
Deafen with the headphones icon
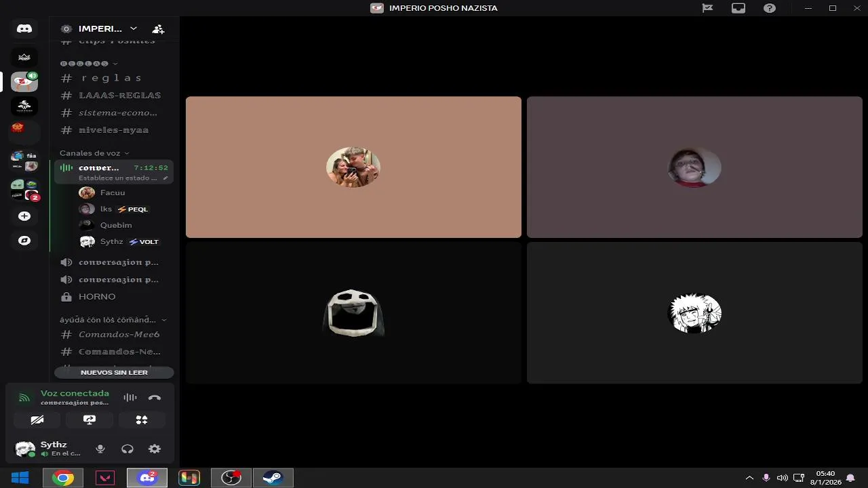coord(127,449)
